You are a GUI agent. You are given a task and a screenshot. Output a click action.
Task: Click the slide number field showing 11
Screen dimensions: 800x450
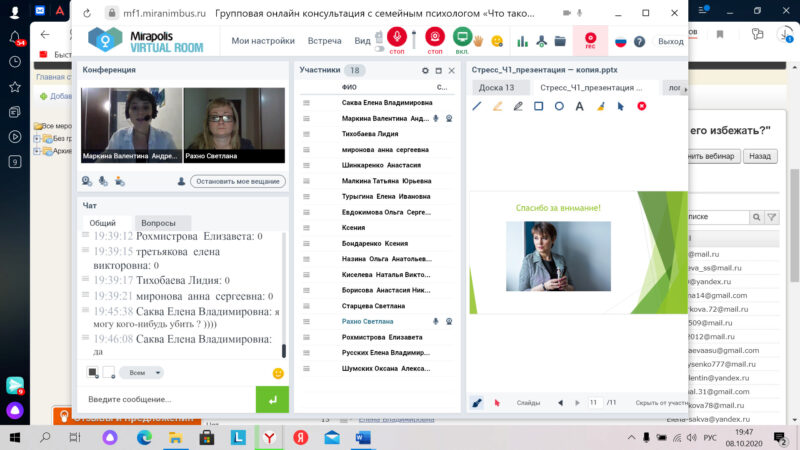point(594,403)
